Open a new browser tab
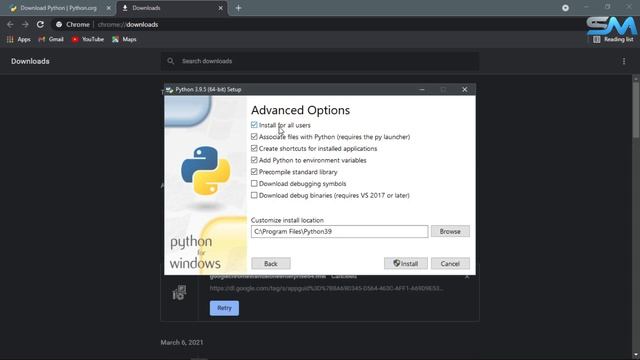Screen dimensions: 640x360 tap(238, 8)
